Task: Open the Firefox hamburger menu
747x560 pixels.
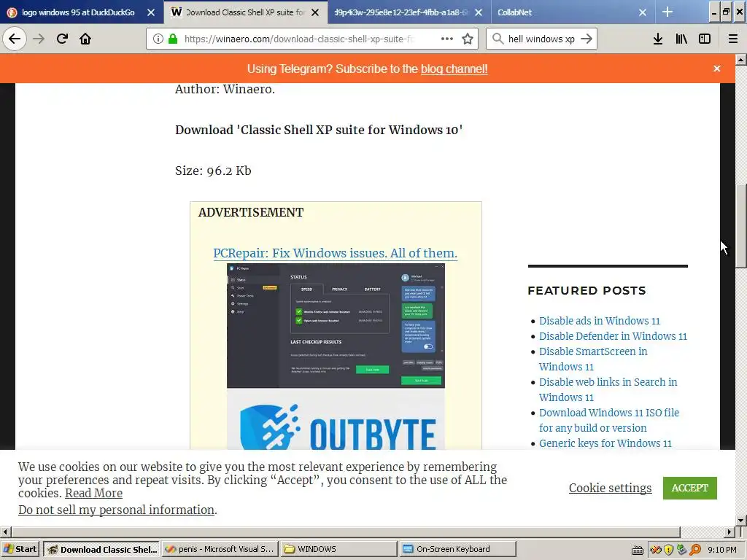Action: click(733, 39)
